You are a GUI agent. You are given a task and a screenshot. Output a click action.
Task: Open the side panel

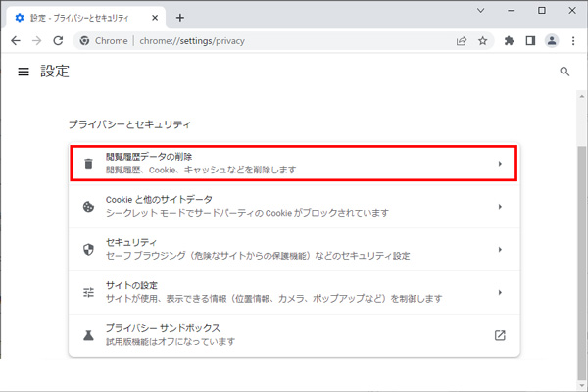pos(530,40)
